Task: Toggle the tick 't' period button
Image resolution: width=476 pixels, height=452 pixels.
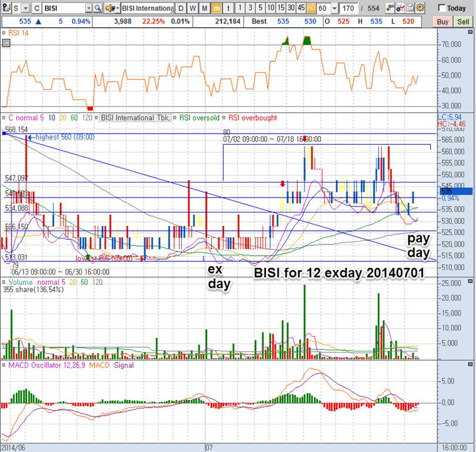Action: 228,8
